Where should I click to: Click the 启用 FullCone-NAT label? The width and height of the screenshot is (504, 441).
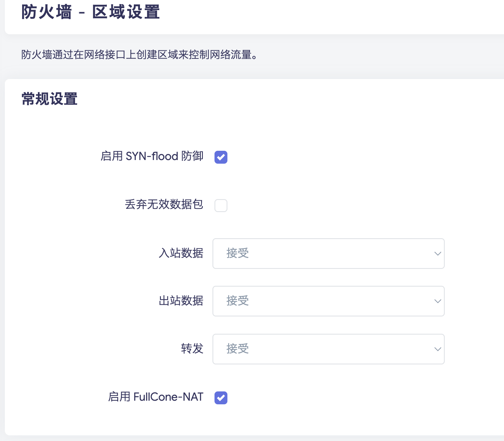(156, 397)
